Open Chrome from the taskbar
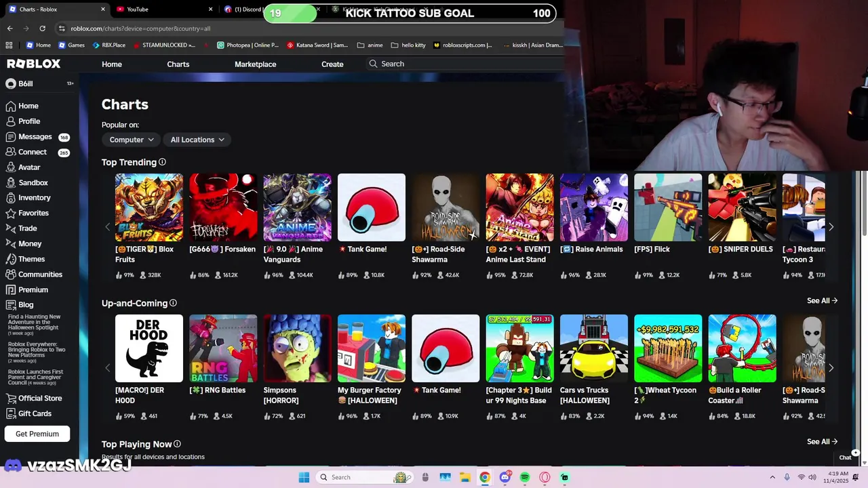This screenshot has width=868, height=488. (485, 477)
